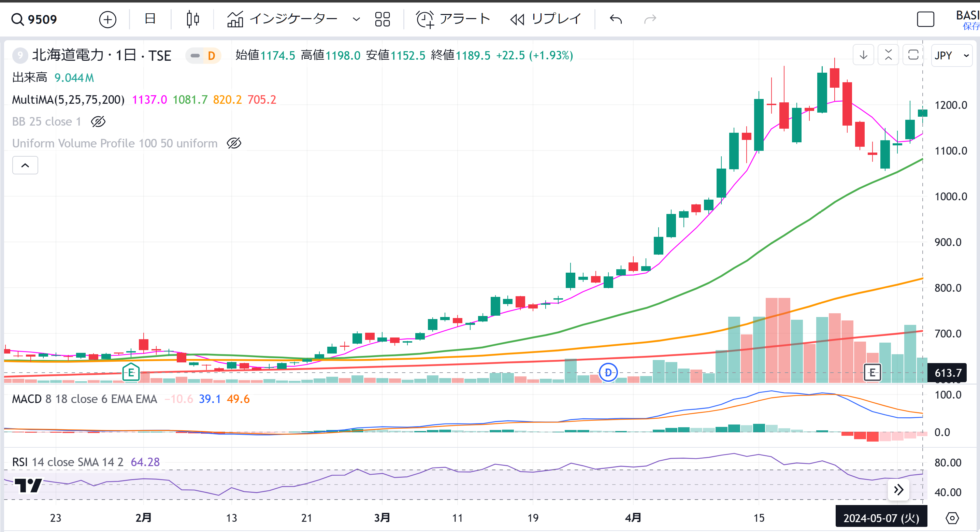Select the MultiMA(5,25,75,200) indicator label
980x532 pixels.
point(69,100)
